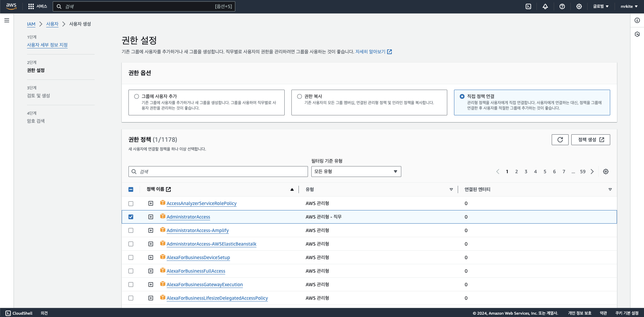The width and height of the screenshot is (644, 317).
Task: Check the AccessAnalyzerServiceRolePolicy checkbox
Action: coord(131,204)
